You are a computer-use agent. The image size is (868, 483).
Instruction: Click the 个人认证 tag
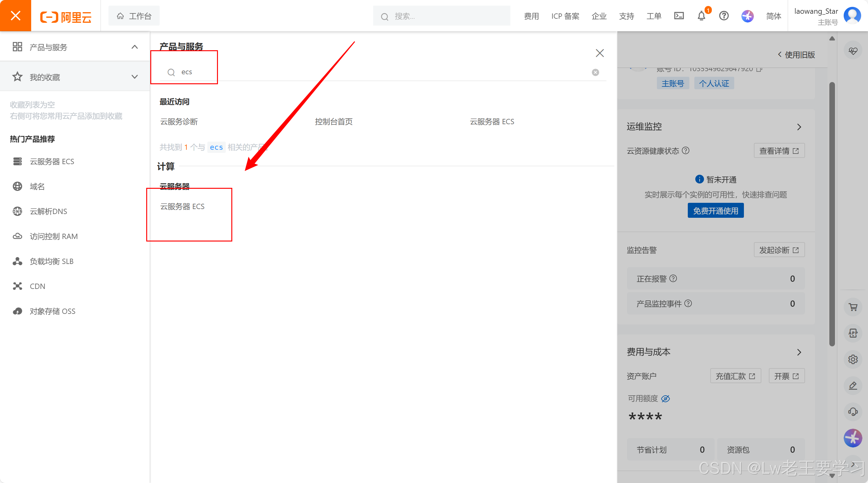click(x=714, y=83)
